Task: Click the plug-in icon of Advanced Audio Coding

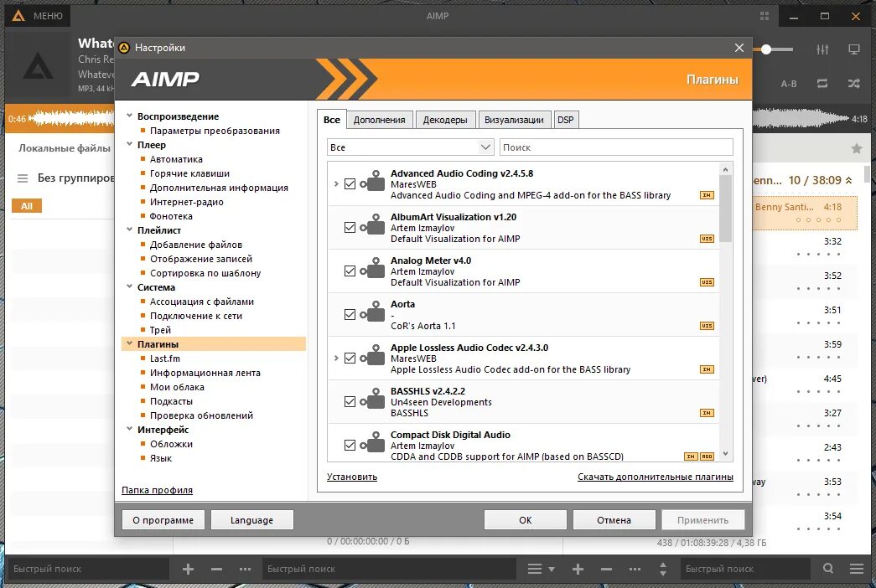Action: (x=373, y=180)
